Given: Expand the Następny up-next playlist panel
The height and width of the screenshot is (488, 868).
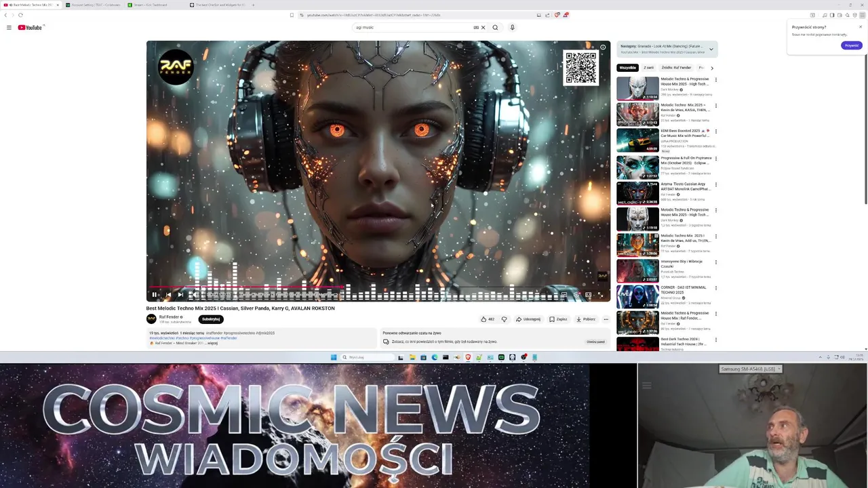Looking at the screenshot, I should (711, 49).
